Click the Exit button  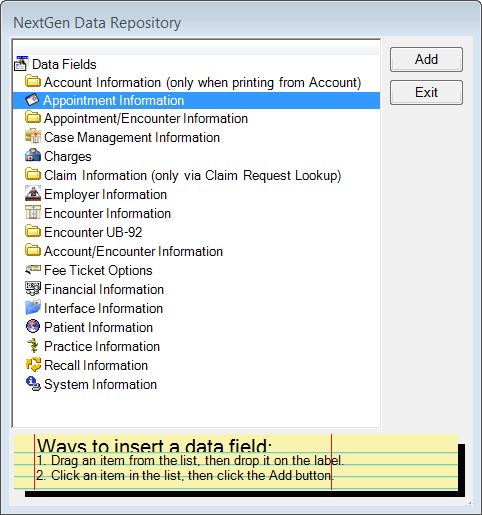pos(426,92)
